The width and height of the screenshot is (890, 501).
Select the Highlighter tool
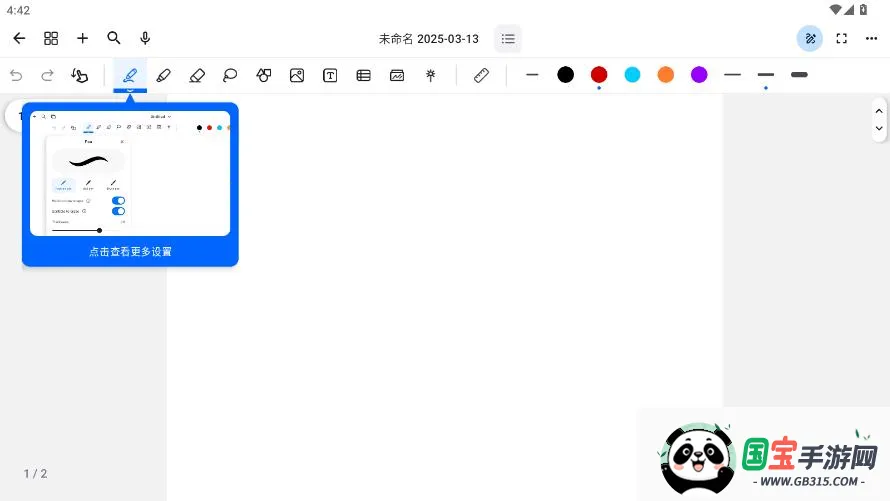(163, 75)
